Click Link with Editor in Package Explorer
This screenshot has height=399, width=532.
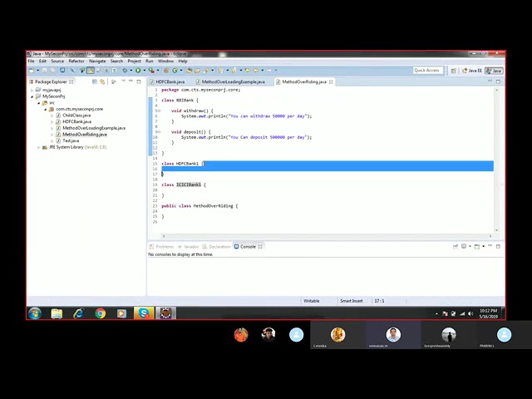(x=102, y=81)
